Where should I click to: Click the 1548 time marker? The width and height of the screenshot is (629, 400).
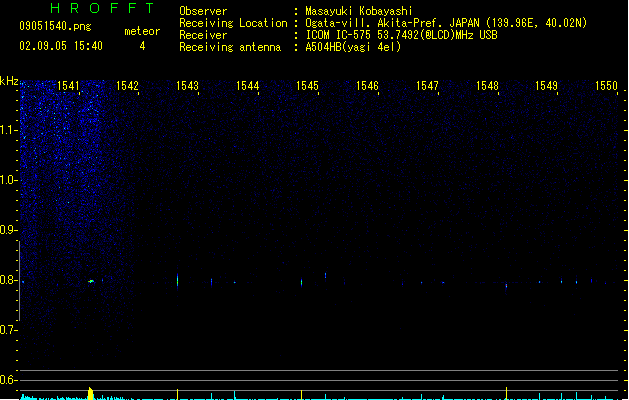click(487, 86)
